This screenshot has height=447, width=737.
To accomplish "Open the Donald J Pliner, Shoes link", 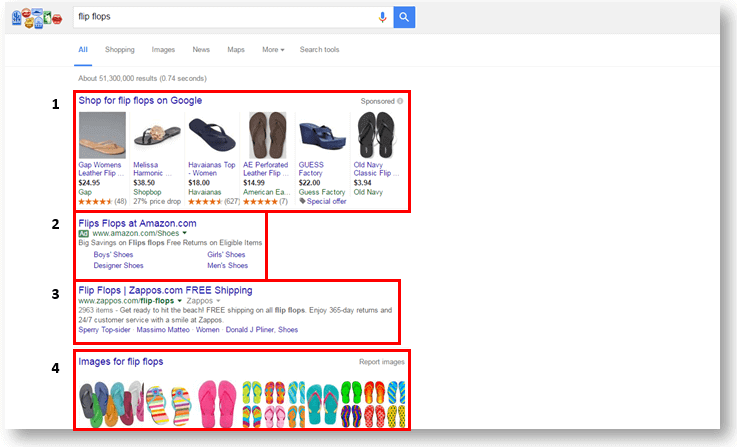I will (x=262, y=330).
